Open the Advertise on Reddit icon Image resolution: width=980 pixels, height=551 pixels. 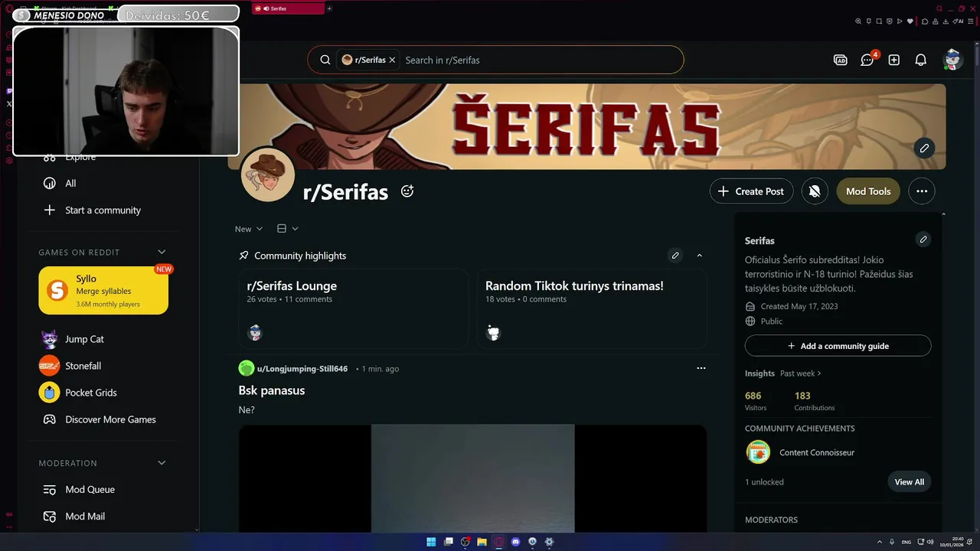tap(841, 60)
